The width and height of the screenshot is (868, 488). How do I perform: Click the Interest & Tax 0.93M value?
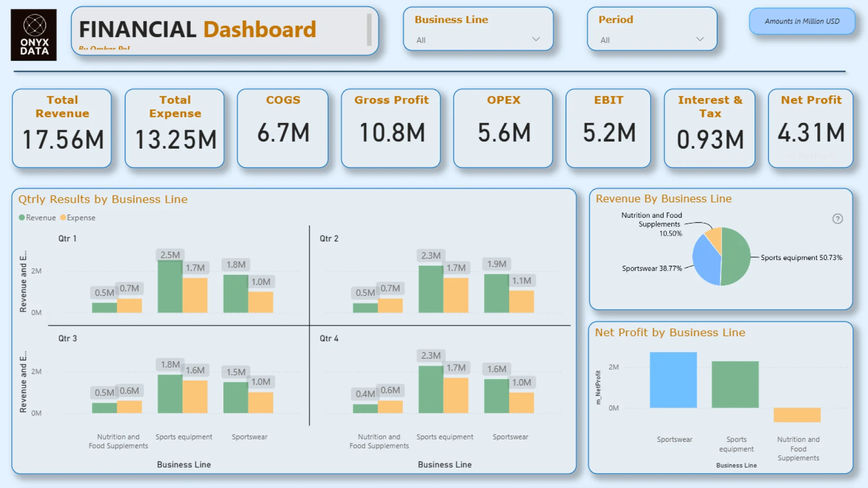pyautogui.click(x=710, y=140)
